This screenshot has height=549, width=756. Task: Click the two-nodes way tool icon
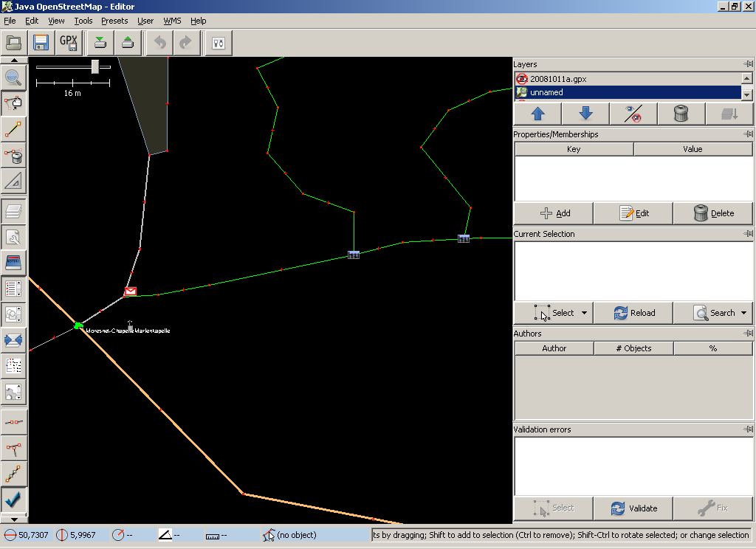13,422
